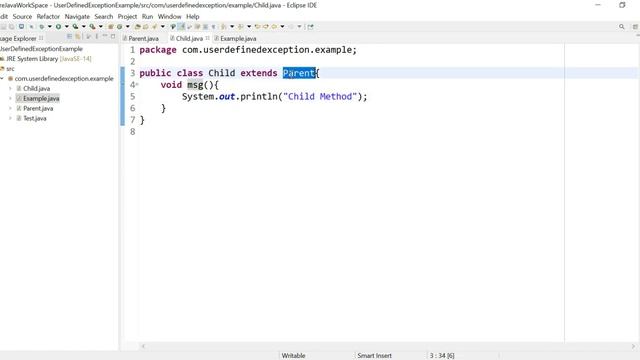Click the Search flashlight toolbar icon

pos(154,27)
